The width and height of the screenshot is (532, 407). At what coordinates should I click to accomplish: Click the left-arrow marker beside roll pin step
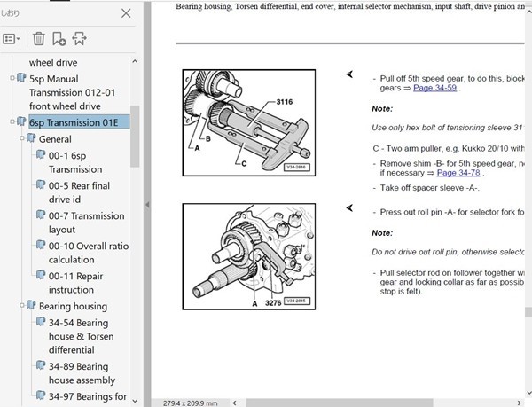[x=349, y=207]
